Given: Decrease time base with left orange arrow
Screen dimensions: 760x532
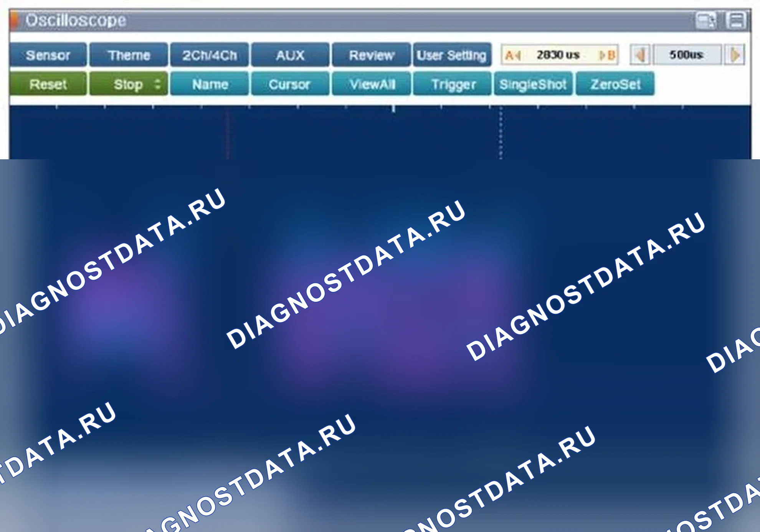Looking at the screenshot, I should pos(640,55).
